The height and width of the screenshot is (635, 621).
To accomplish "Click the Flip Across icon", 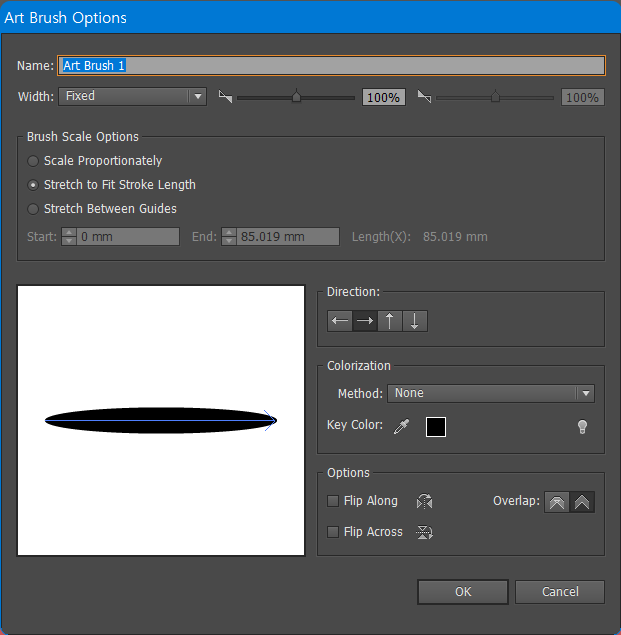I will point(425,532).
